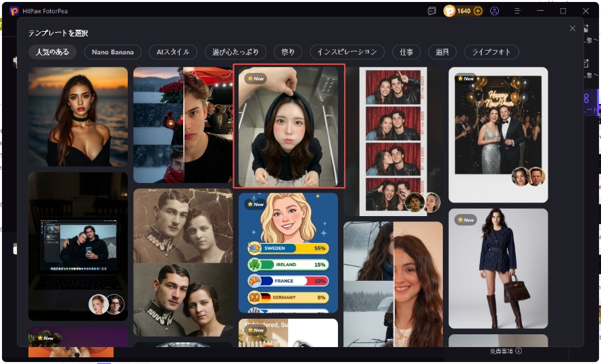Viewport: 601px width, 364px height.
Task: Open the hamburger menu in title bar
Action: click(x=517, y=11)
